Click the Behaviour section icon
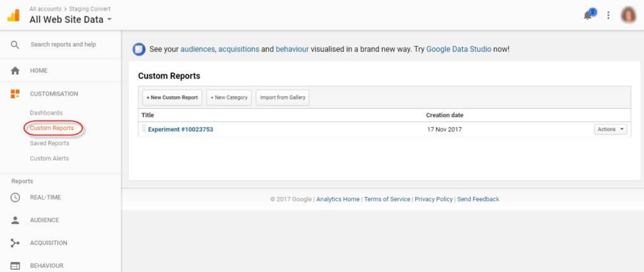644x272 pixels. tap(15, 266)
